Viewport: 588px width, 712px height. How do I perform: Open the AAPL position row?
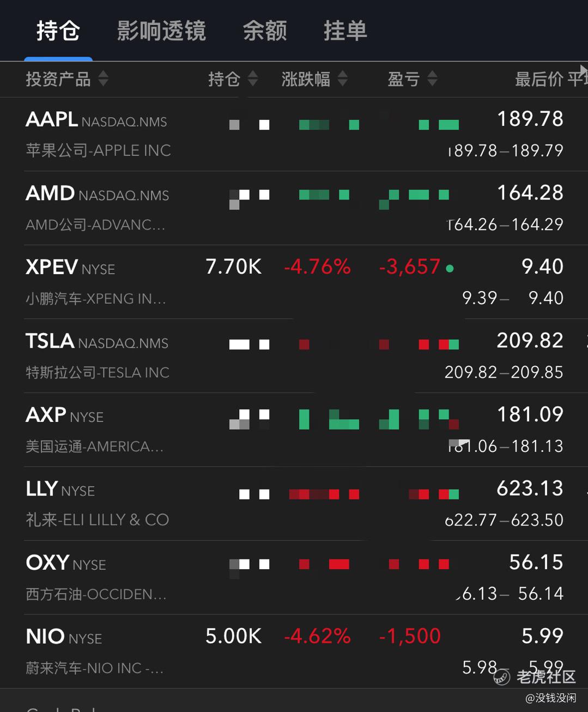pyautogui.click(x=294, y=134)
